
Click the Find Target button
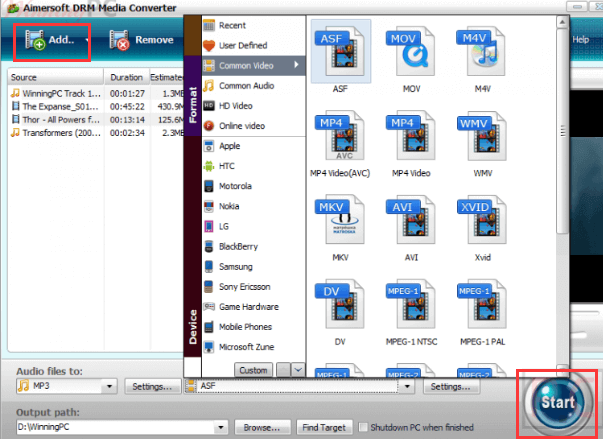323,428
